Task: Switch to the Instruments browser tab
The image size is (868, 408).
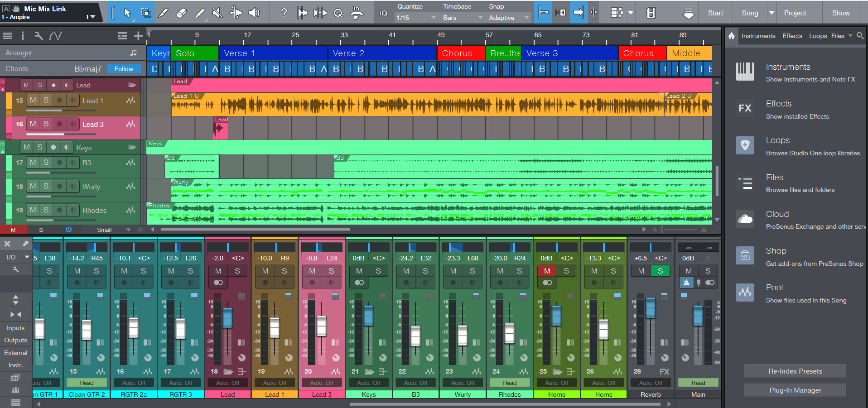Action: click(x=758, y=36)
